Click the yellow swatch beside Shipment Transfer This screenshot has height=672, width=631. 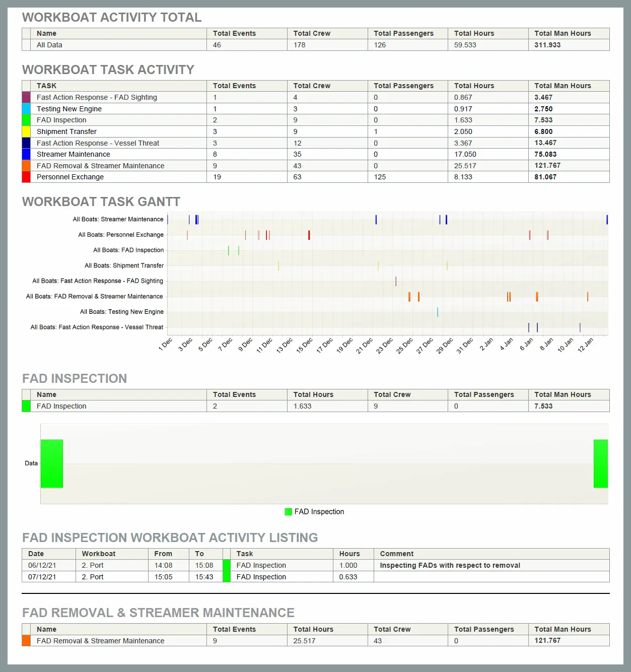tap(26, 131)
